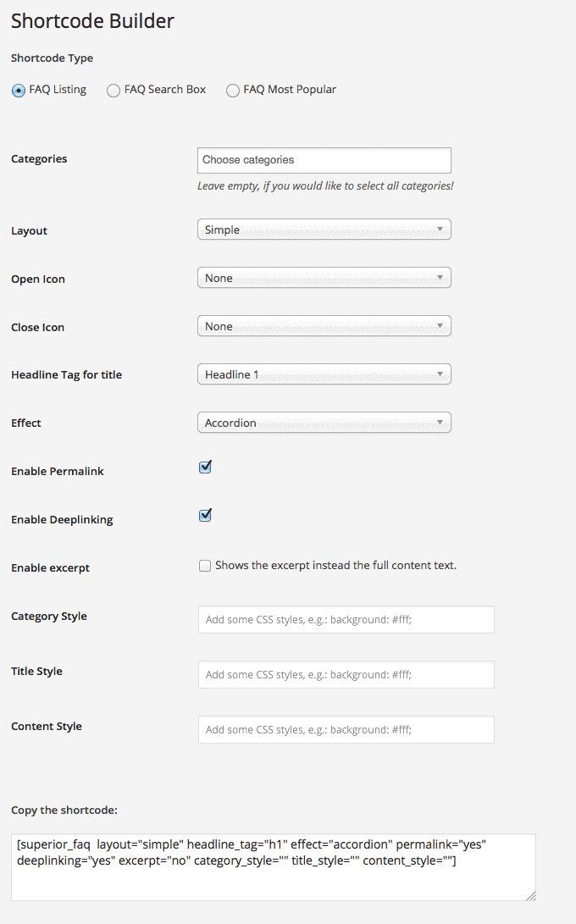Image resolution: width=576 pixels, height=924 pixels.
Task: Click the Category Style CSS input
Action: click(x=346, y=619)
